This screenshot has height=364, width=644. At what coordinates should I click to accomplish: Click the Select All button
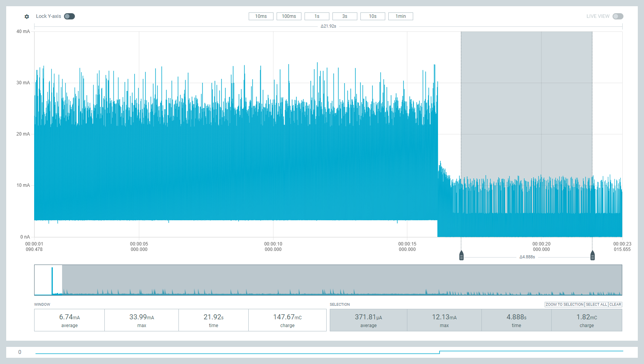pos(596,305)
